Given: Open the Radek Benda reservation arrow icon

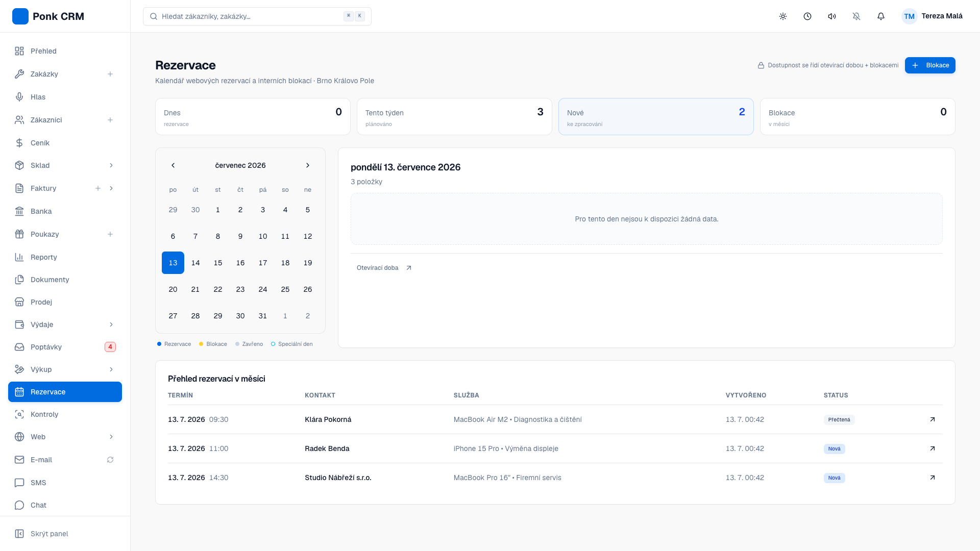Looking at the screenshot, I should [933, 448].
